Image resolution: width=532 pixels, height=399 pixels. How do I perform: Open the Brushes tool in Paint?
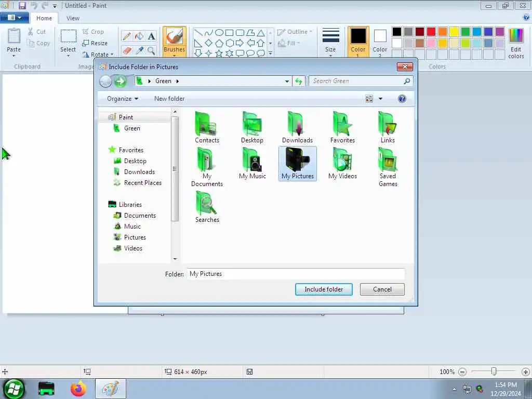pos(175,41)
